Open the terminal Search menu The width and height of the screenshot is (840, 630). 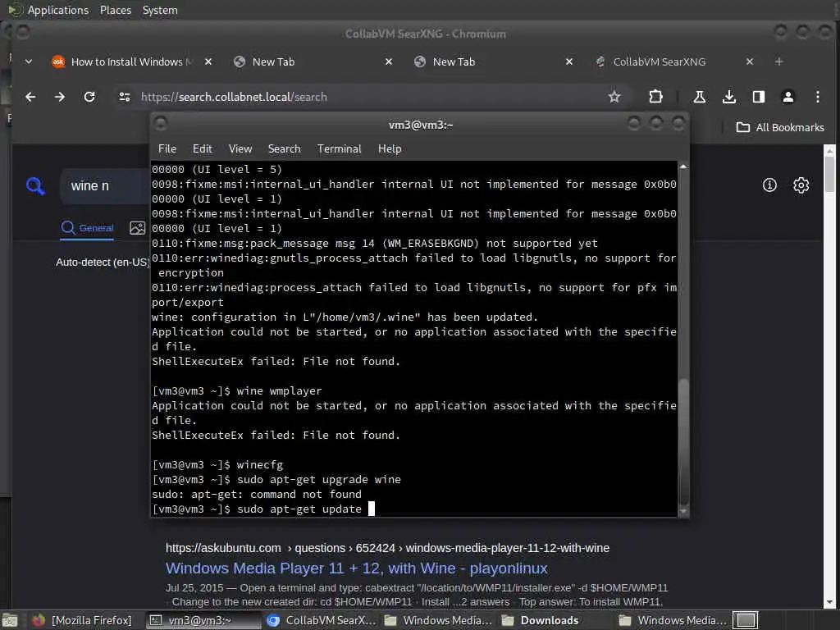pos(284,149)
